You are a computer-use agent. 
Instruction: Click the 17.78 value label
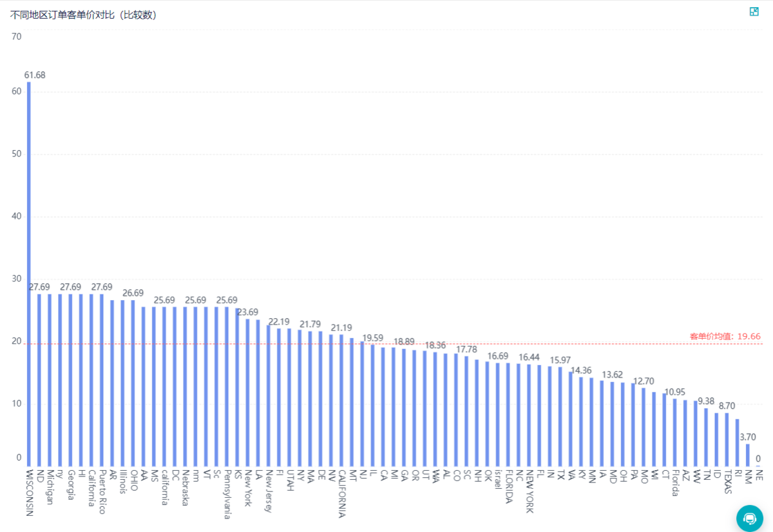click(x=466, y=349)
